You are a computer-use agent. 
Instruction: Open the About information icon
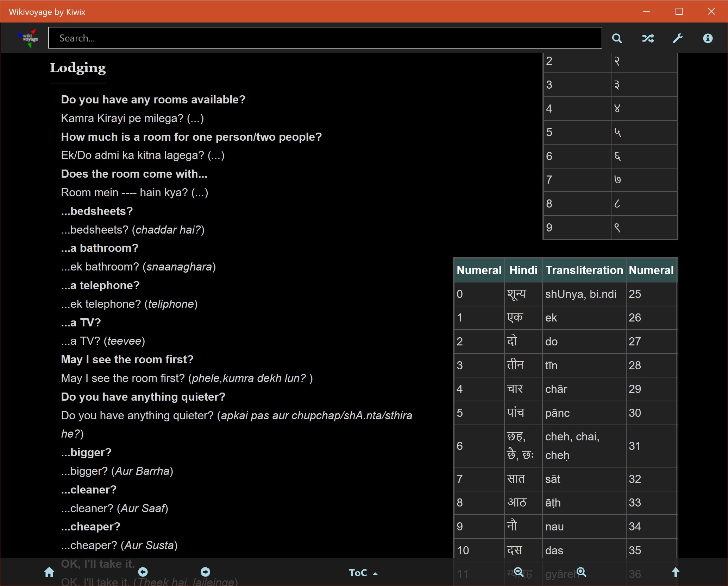tap(708, 38)
